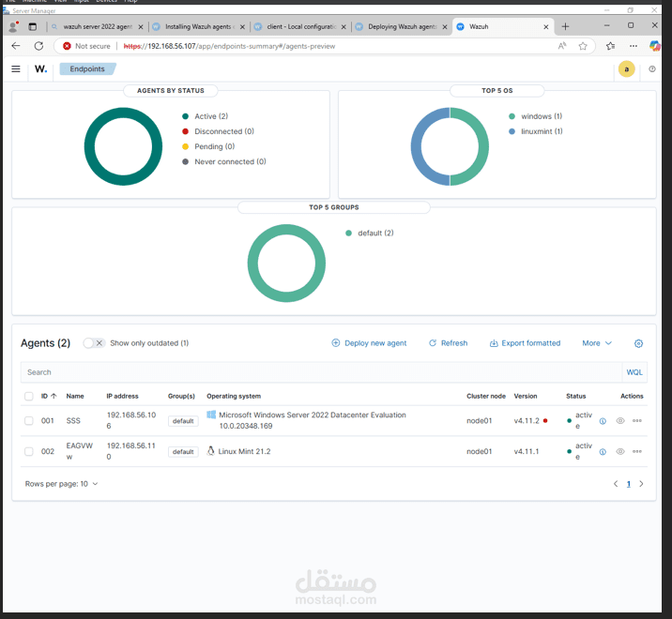The width and height of the screenshot is (672, 619).
Task: Close the 'Deploying Wazuh agents' tab
Action: 445,26
